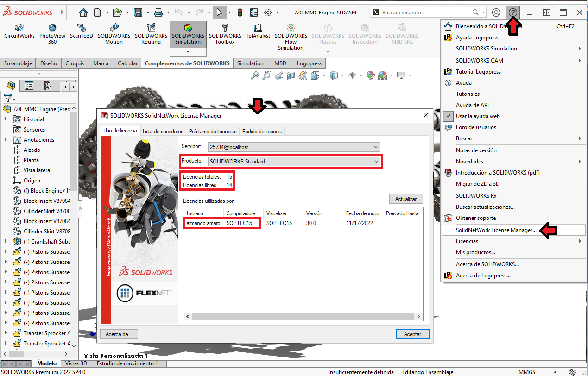This screenshot has height=376, width=588.
Task: Open the dropdown arrow next to Save
Action: [x=148, y=13]
